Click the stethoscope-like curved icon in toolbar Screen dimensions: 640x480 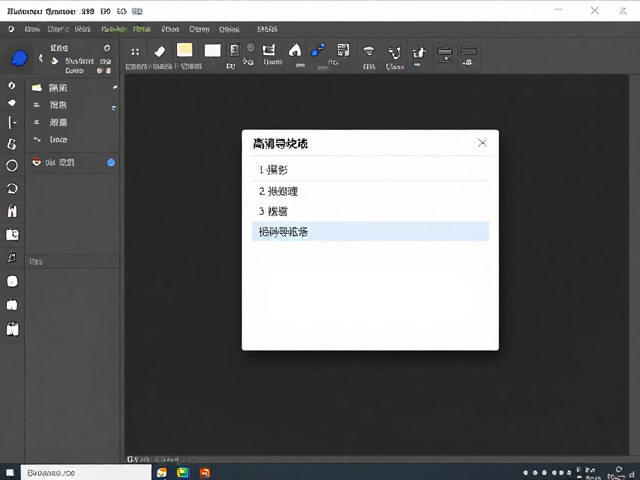click(x=394, y=53)
